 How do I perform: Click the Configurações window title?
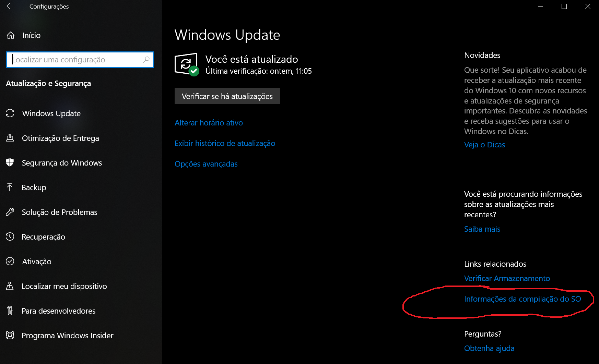click(x=49, y=7)
